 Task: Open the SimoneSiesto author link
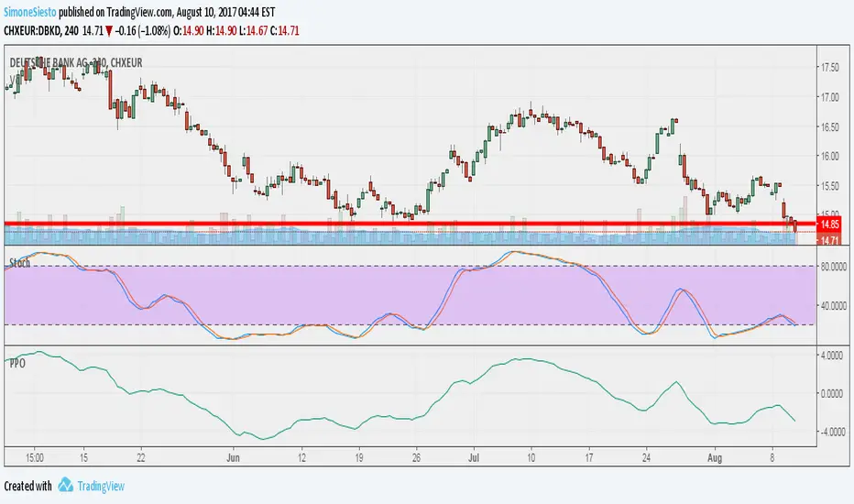point(30,11)
